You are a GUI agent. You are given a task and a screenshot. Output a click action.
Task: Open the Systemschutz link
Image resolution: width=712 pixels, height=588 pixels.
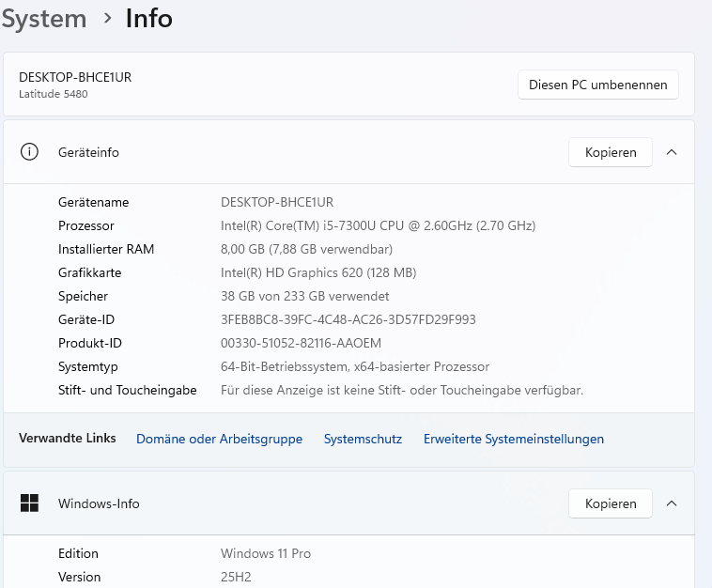pyautogui.click(x=363, y=439)
